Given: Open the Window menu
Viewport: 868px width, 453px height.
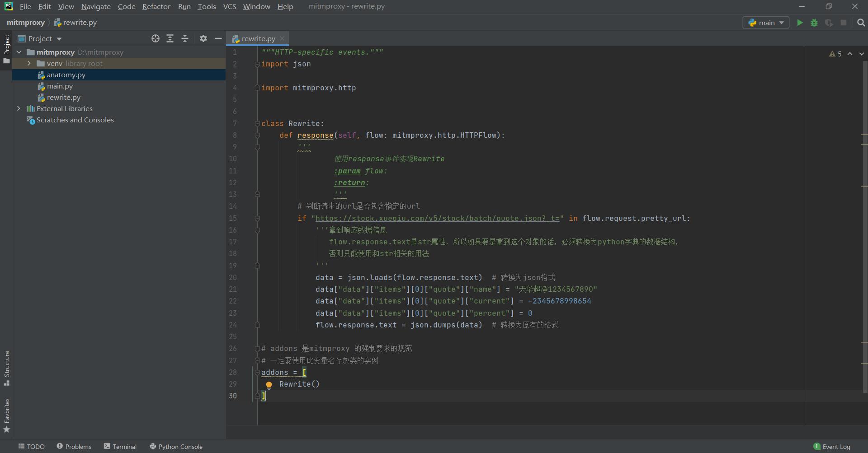Looking at the screenshot, I should tap(256, 6).
